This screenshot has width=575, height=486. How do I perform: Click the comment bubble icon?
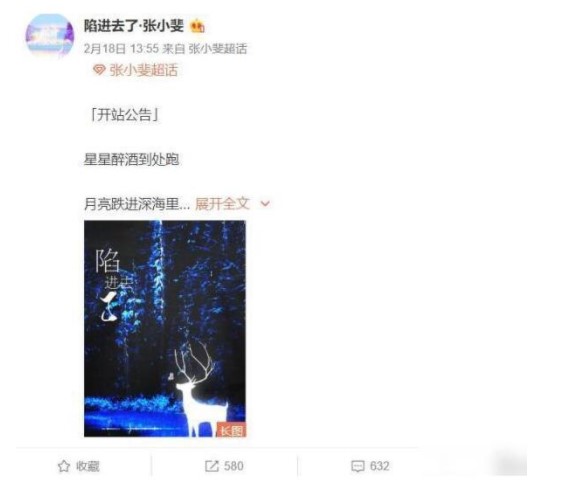[358, 466]
